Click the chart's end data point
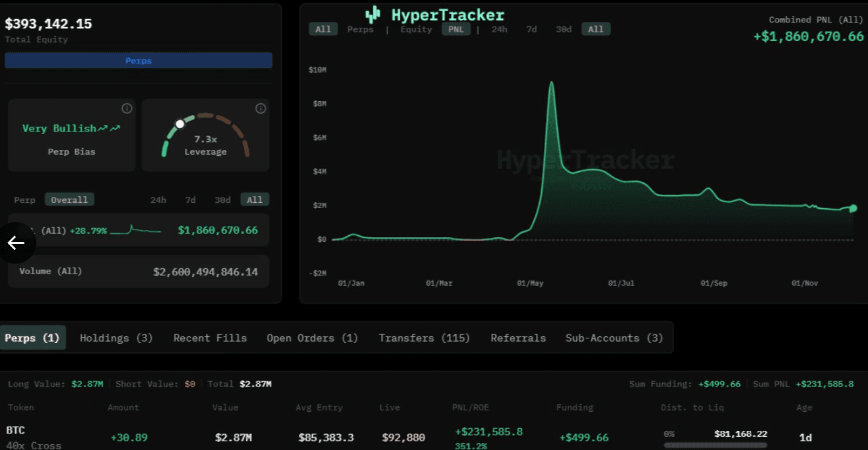The height and width of the screenshot is (450, 868). click(853, 208)
